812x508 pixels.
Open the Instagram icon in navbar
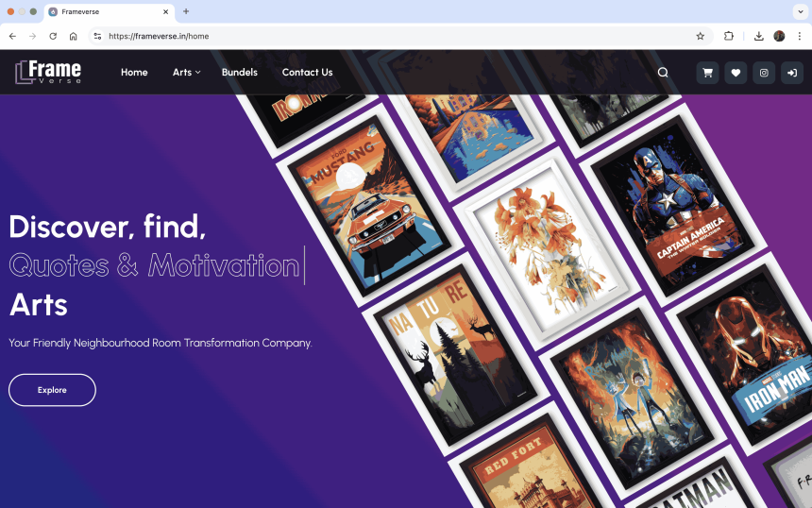(764, 73)
